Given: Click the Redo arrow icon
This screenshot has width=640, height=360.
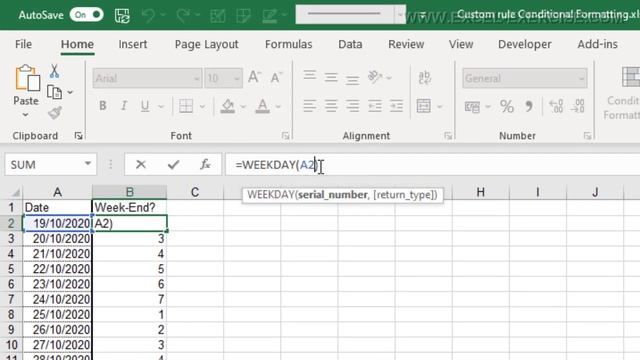Looking at the screenshot, I should click(x=183, y=16).
